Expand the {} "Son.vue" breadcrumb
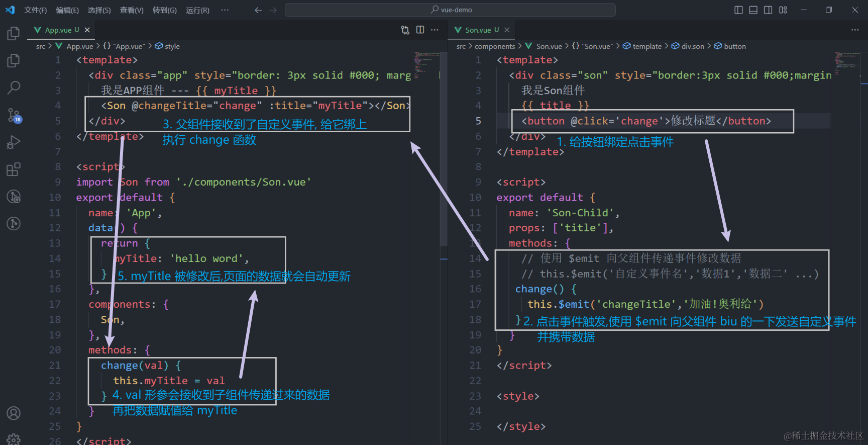868x445 pixels. 593,46
